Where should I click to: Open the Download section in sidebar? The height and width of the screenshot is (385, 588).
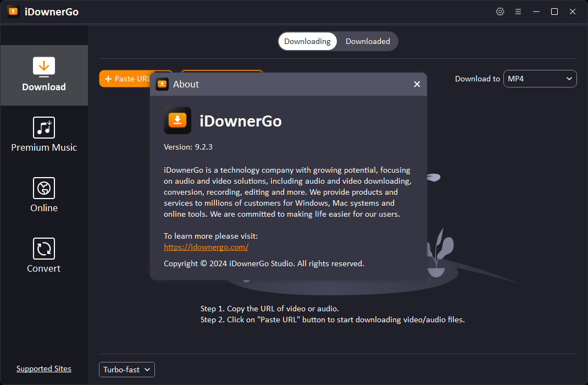44,75
